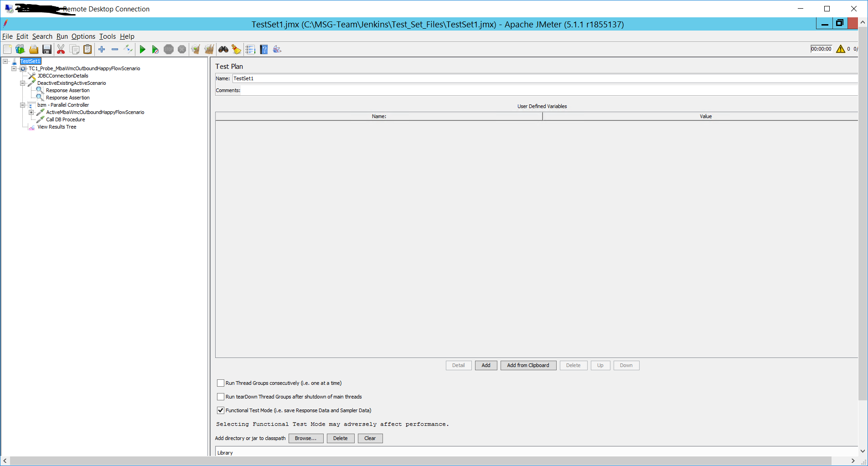Start the test with green play icon
Image resolution: width=868 pixels, height=466 pixels.
(143, 49)
